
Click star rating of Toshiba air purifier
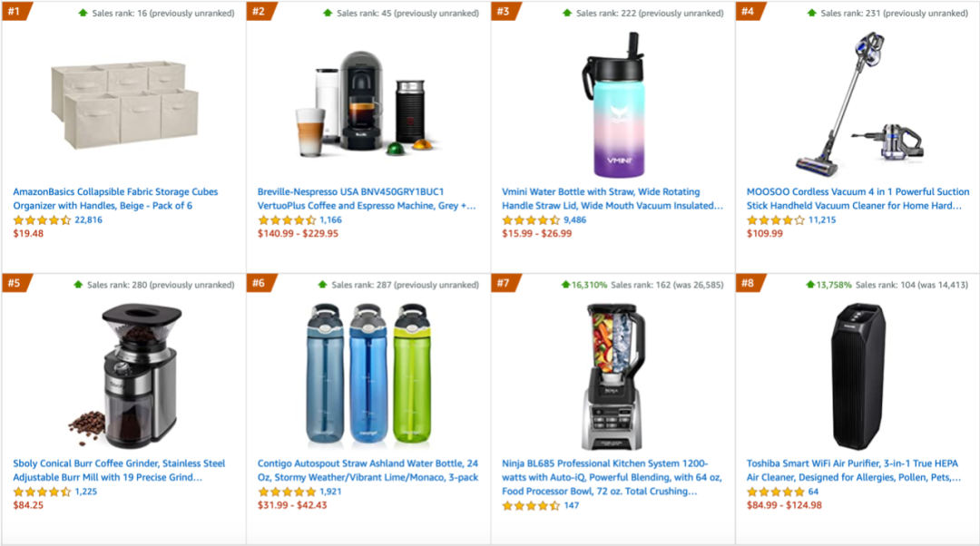[775, 492]
